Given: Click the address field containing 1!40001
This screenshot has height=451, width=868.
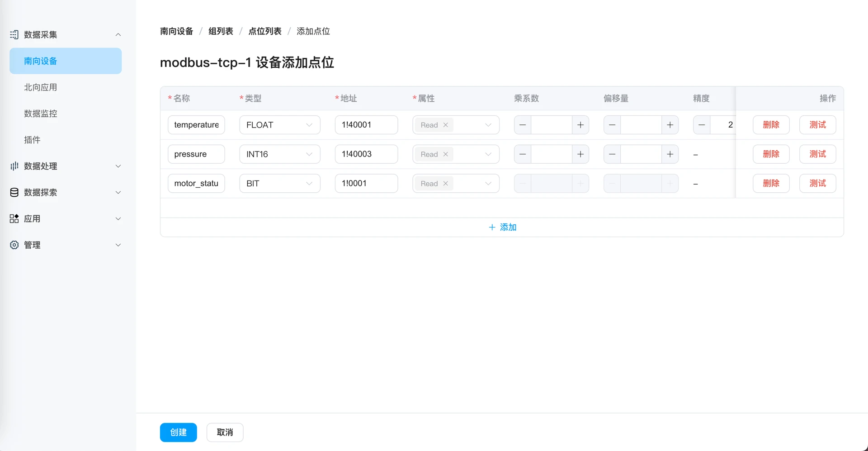Looking at the screenshot, I should [x=366, y=125].
